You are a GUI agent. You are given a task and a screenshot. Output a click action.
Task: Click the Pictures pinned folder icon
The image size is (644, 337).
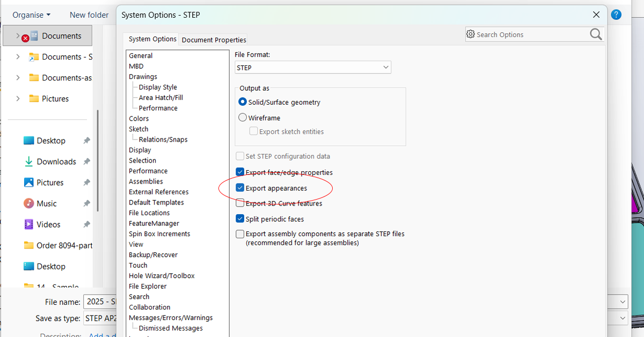pyautogui.click(x=28, y=182)
